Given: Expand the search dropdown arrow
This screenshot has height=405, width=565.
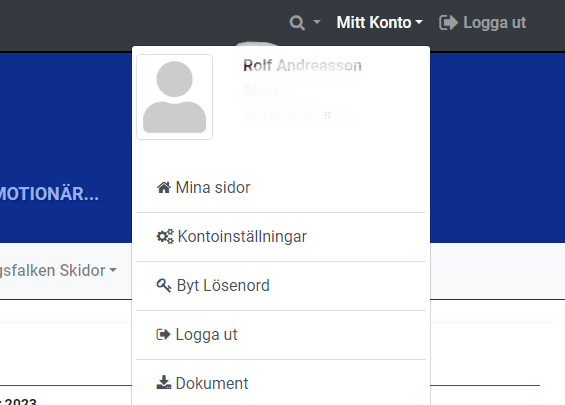Looking at the screenshot, I should [317, 22].
